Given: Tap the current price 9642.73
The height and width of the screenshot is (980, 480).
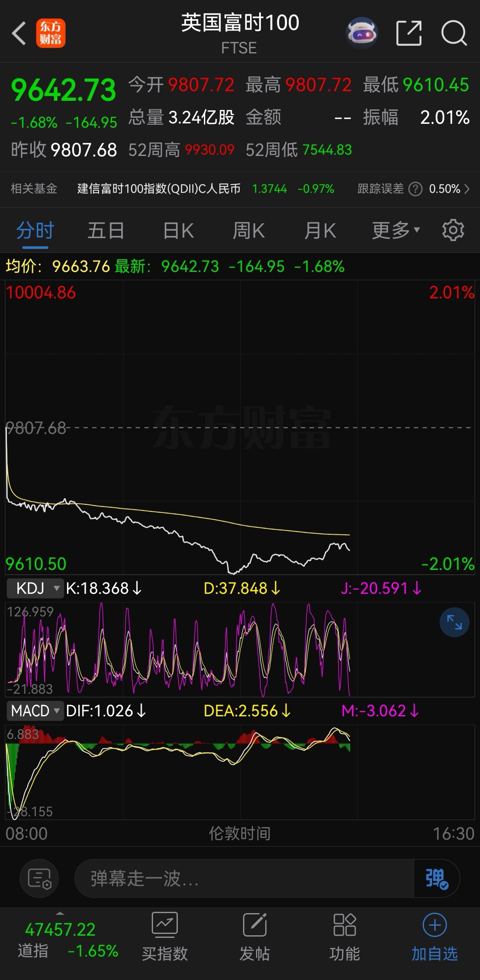Looking at the screenshot, I should [x=63, y=90].
